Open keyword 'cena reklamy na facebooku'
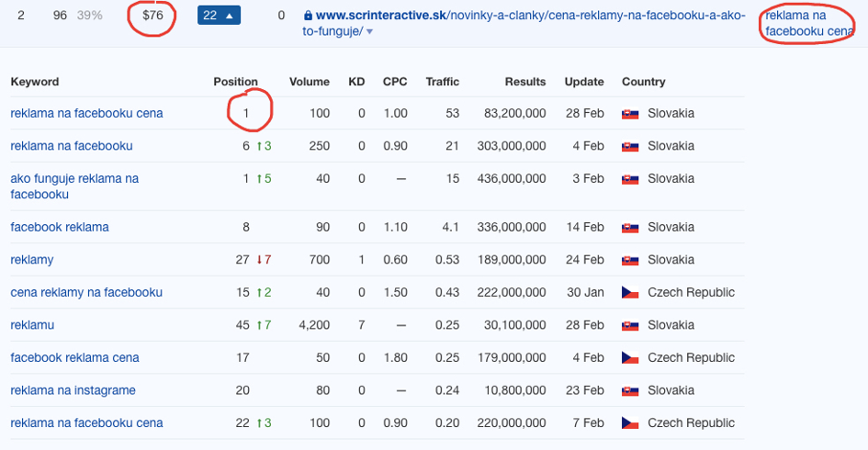This screenshot has height=450, width=868. pyautogui.click(x=86, y=293)
